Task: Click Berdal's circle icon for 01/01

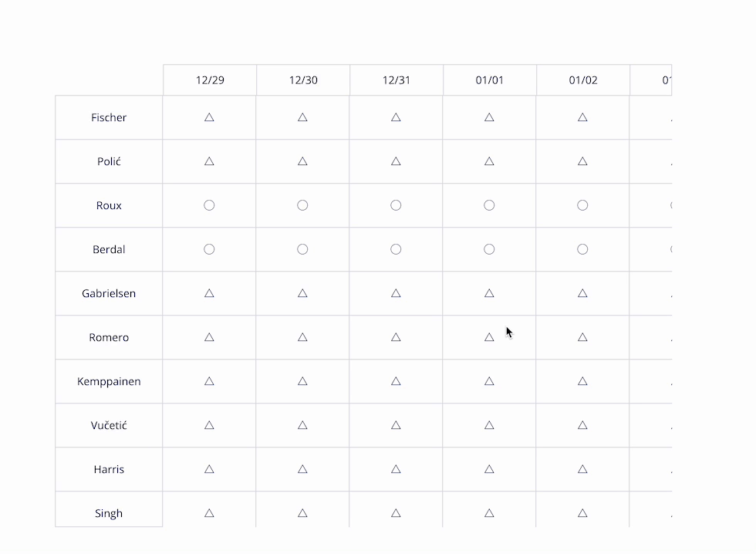Action: (x=489, y=249)
